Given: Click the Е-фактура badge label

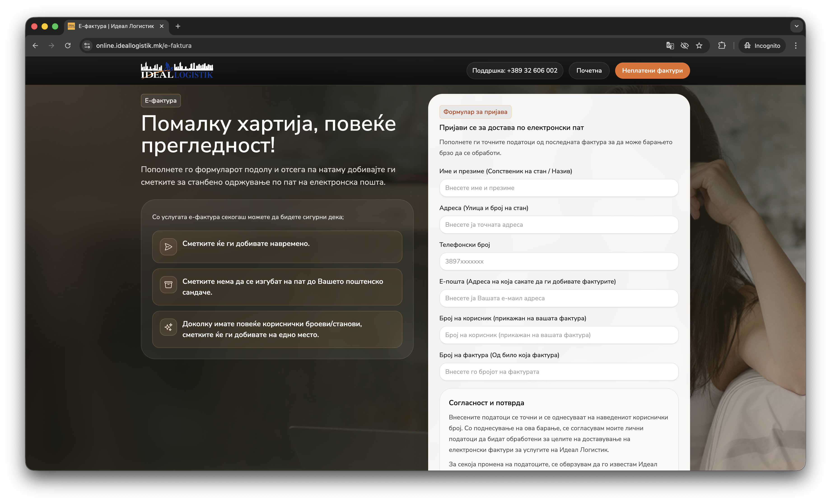Looking at the screenshot, I should click(x=161, y=100).
